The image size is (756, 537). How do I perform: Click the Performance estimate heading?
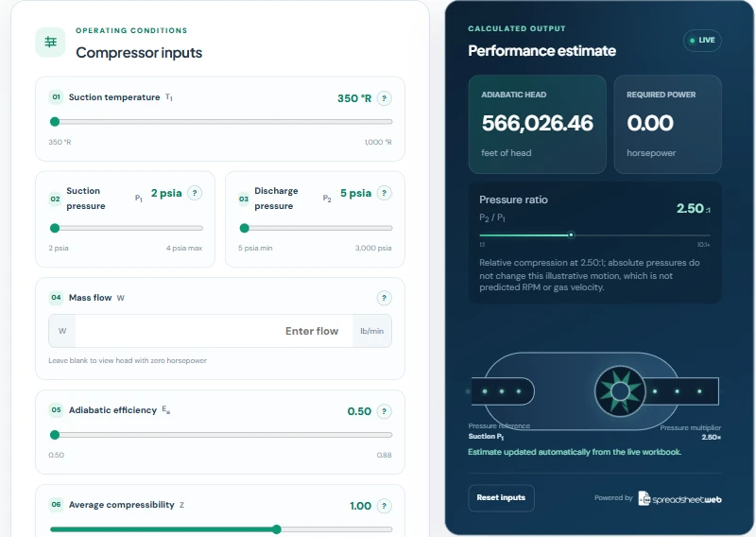(x=541, y=51)
